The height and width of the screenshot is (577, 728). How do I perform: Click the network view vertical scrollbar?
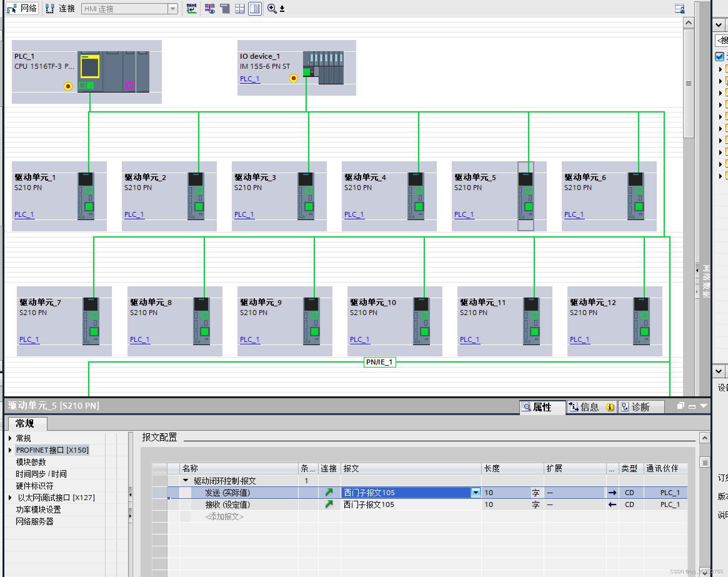(x=688, y=83)
